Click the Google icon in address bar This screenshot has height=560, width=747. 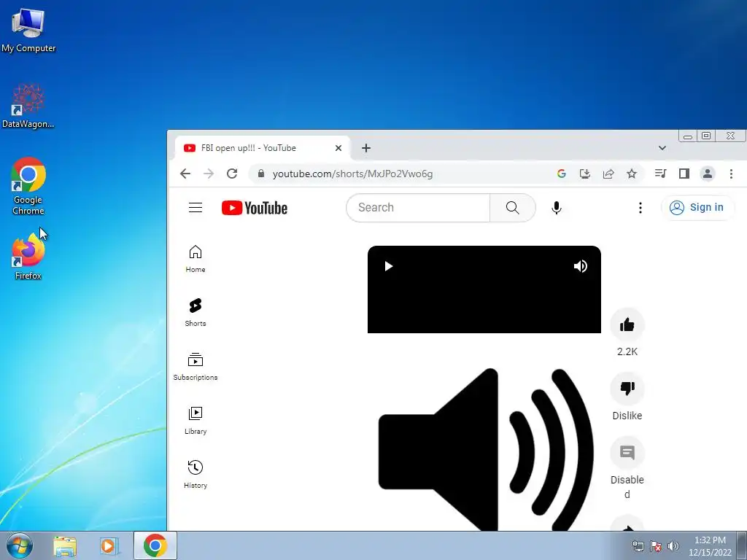562,174
